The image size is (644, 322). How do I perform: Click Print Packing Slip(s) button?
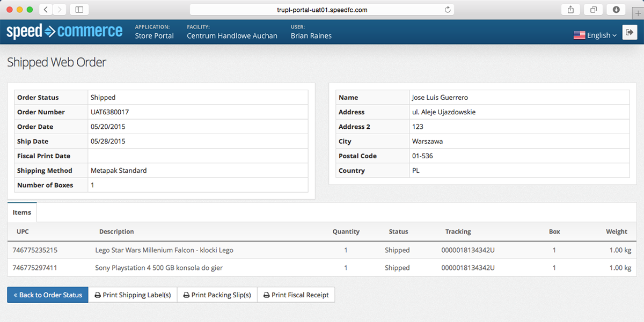click(x=217, y=295)
